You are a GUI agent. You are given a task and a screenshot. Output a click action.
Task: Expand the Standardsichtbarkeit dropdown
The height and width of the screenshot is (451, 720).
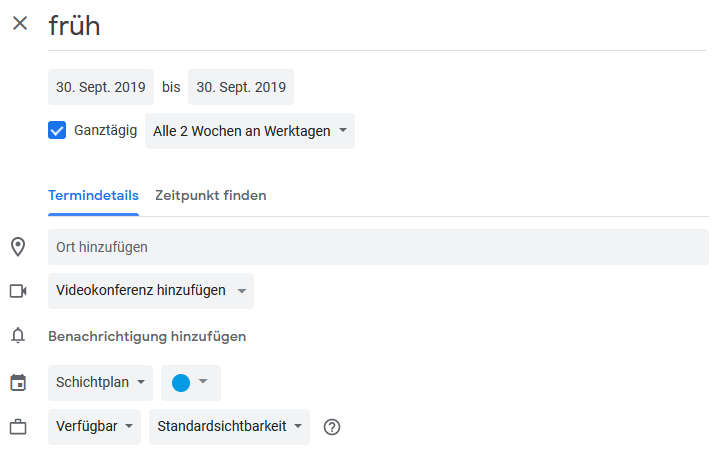(x=229, y=427)
